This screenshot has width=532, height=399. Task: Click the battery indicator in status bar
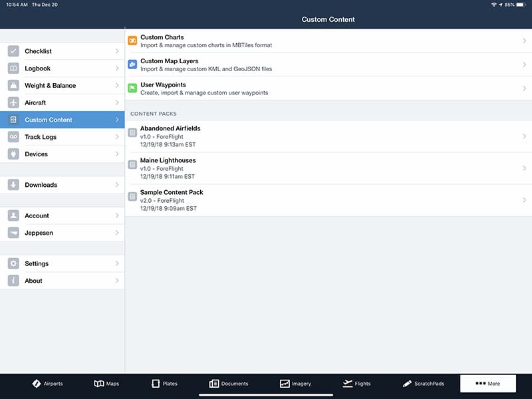click(x=521, y=5)
